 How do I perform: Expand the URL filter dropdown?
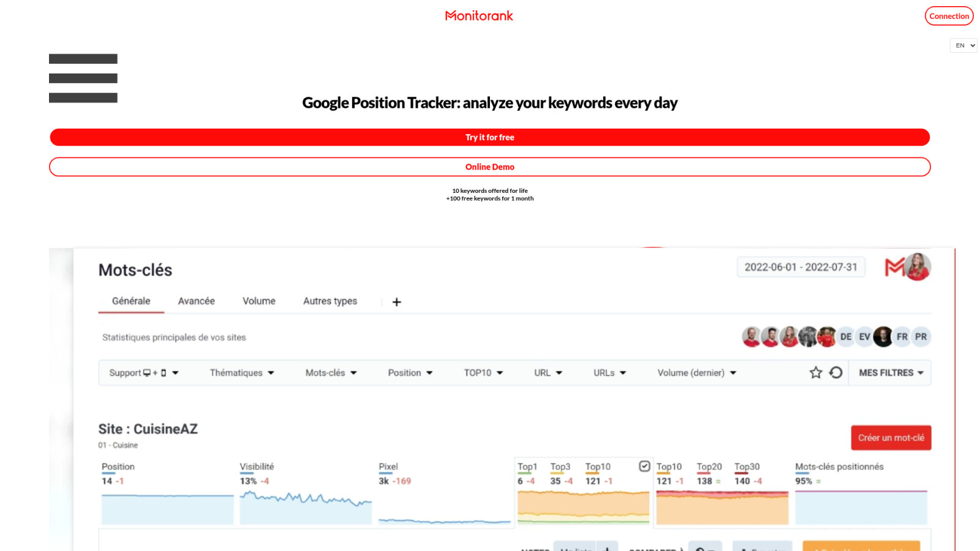pyautogui.click(x=548, y=373)
